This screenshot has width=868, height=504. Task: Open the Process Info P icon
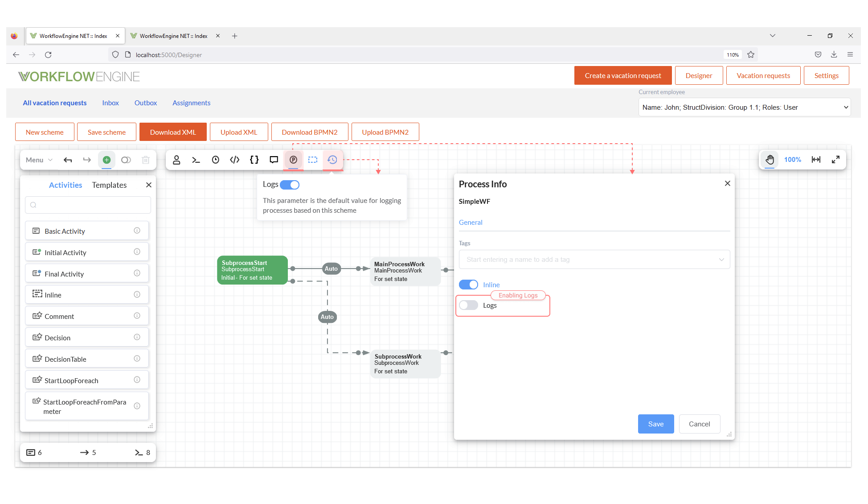pos(294,160)
